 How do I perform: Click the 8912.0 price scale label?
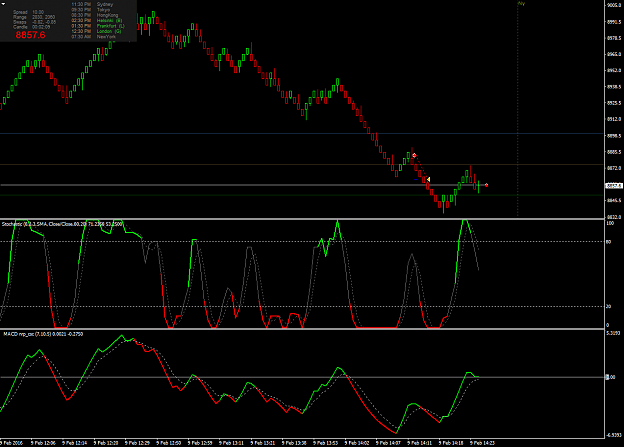pos(614,119)
